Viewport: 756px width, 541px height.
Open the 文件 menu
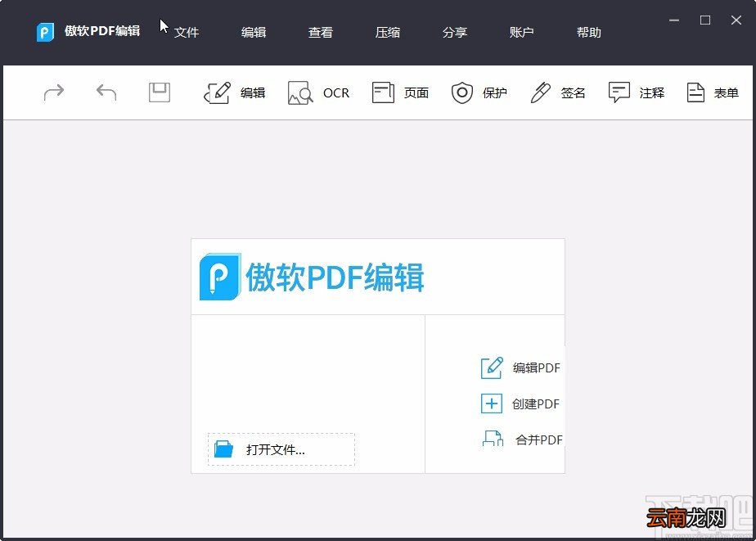tap(187, 32)
